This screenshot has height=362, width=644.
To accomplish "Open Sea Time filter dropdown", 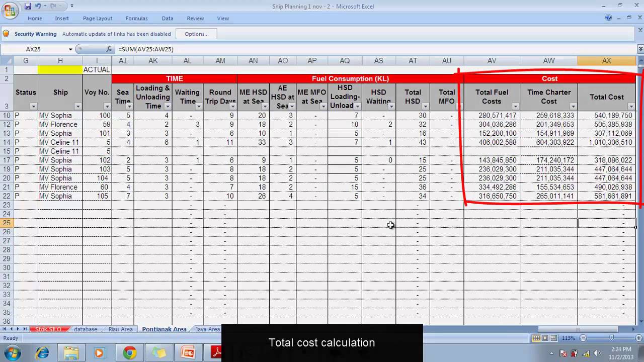I will [x=129, y=106].
